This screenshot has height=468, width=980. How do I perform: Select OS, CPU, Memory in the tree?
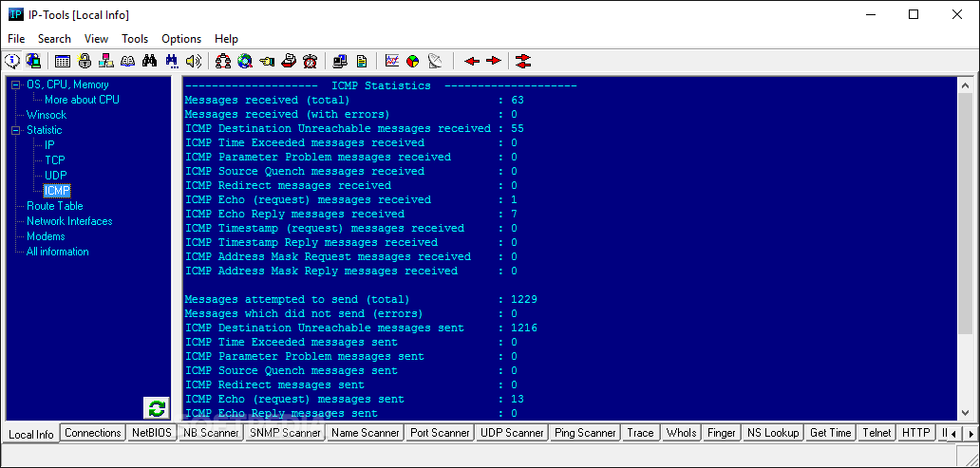point(67,85)
